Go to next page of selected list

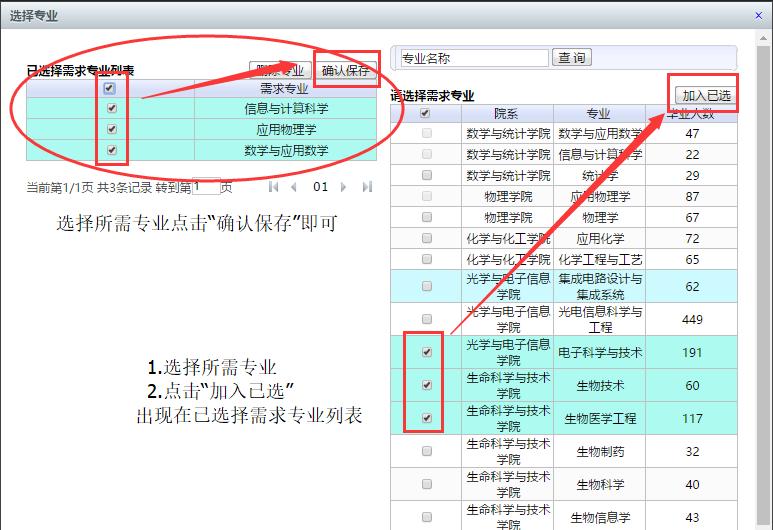click(344, 187)
